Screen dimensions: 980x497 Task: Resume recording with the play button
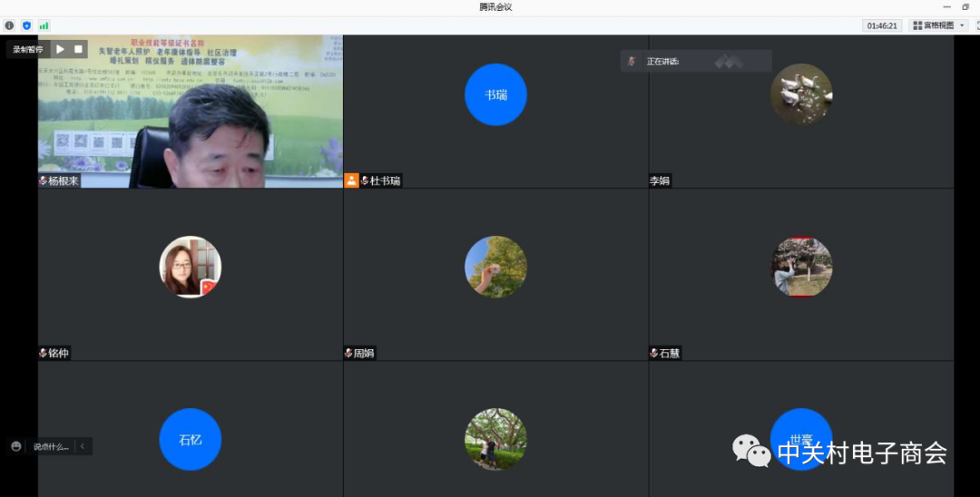(x=60, y=49)
